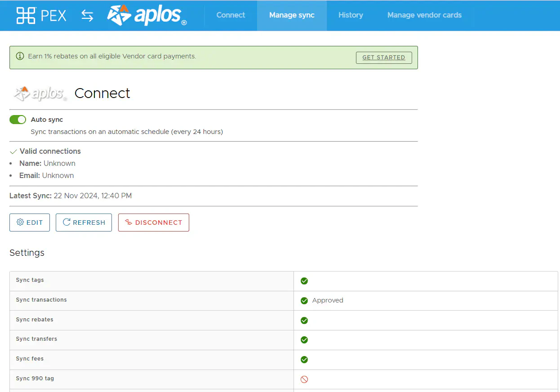The height and width of the screenshot is (392, 560).
Task: Click the DISCONNECT button
Action: [154, 223]
